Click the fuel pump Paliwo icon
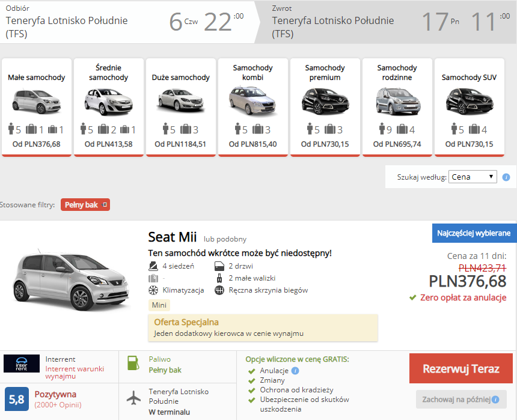The height and width of the screenshot is (420, 517). pyautogui.click(x=133, y=363)
